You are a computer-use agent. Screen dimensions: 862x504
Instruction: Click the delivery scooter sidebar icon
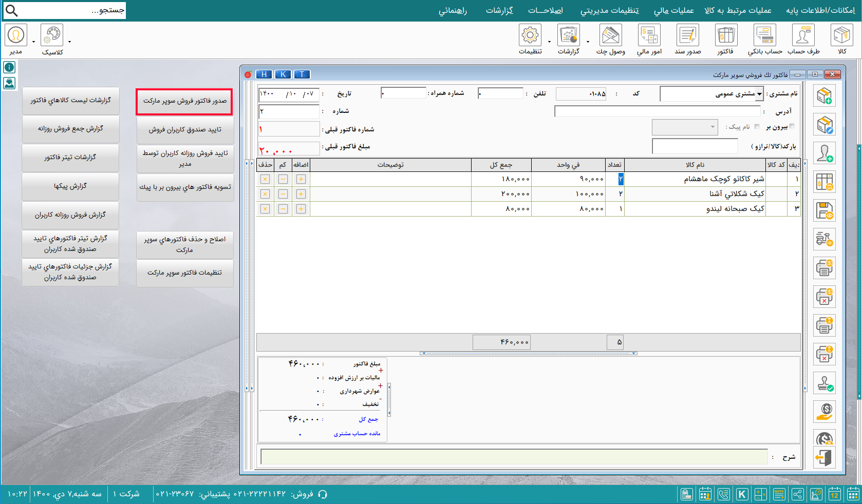point(824,240)
